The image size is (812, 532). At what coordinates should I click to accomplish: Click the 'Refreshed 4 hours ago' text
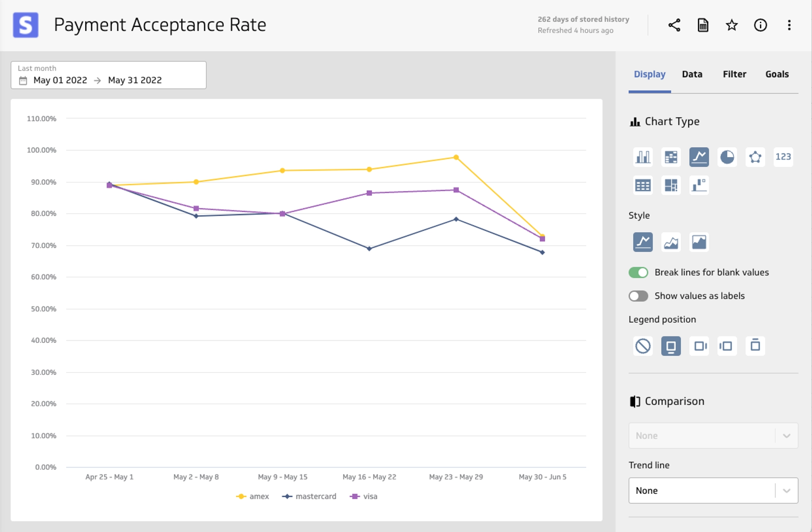(x=575, y=30)
